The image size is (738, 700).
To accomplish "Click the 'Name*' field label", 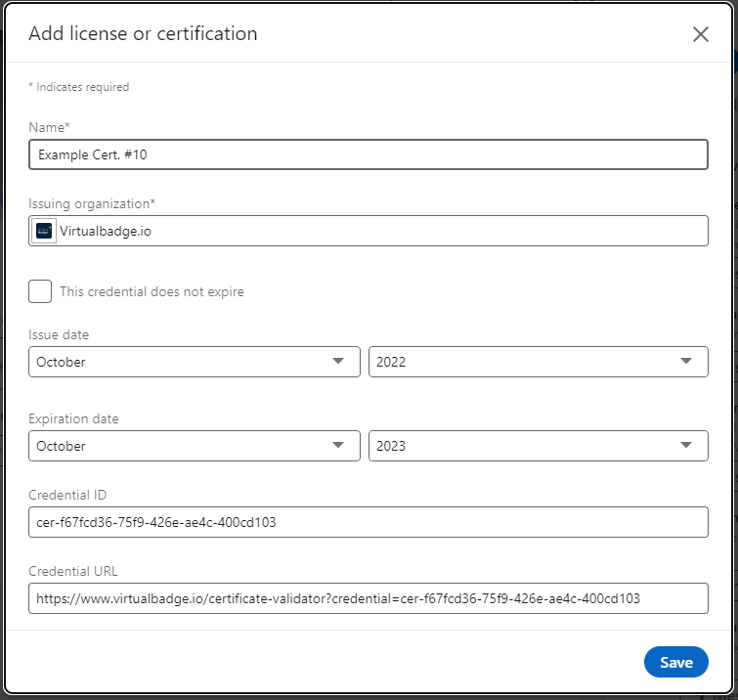I will (50, 127).
